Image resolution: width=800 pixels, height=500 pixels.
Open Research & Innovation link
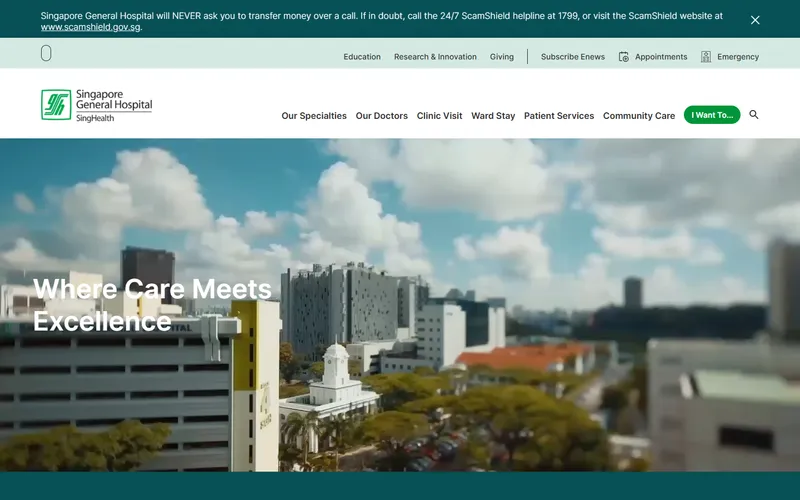[x=435, y=57]
